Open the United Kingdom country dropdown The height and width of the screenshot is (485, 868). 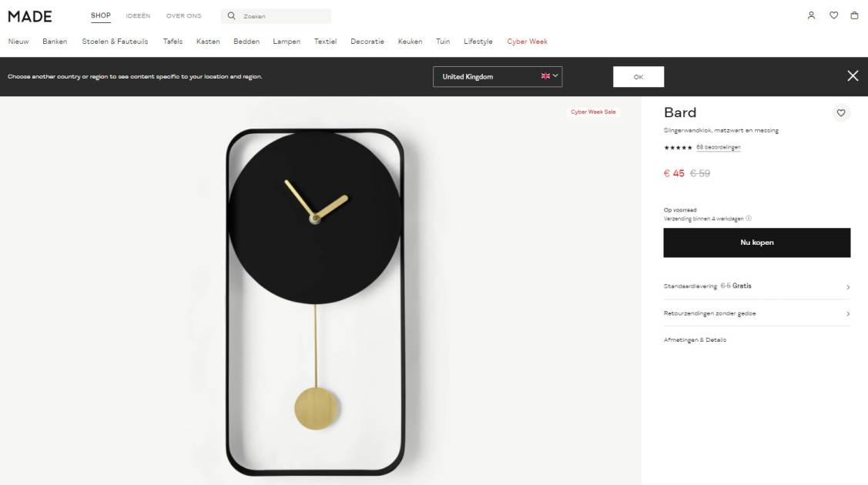click(x=497, y=76)
